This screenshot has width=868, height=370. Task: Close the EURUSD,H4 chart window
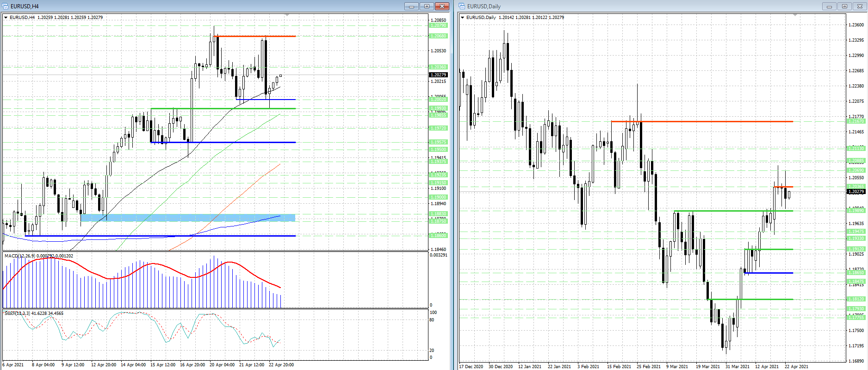point(442,6)
